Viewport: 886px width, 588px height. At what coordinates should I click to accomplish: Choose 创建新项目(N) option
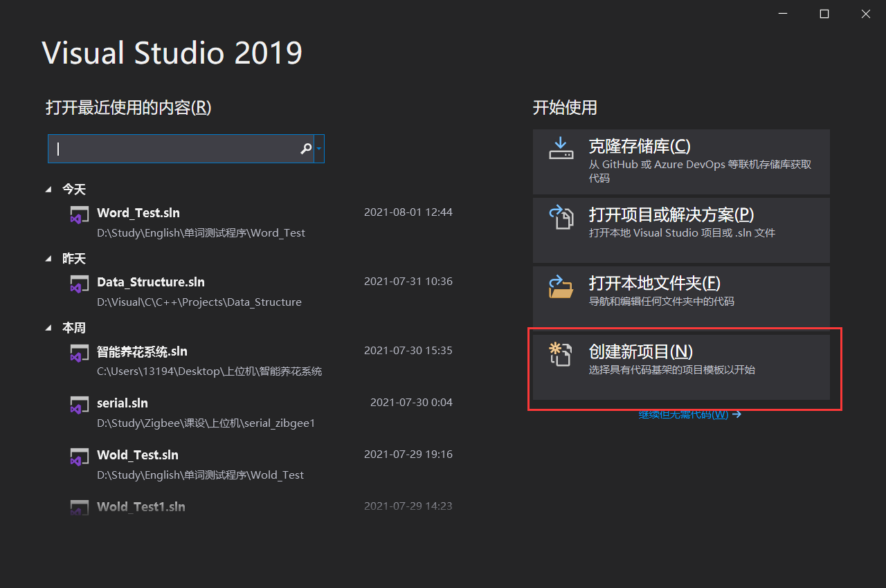[681, 367]
